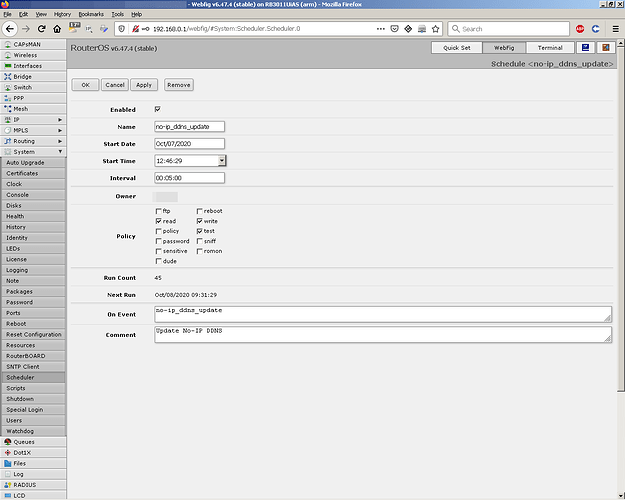The image size is (625, 500).
Task: Open SNTP Client under System
Action: (x=33, y=366)
